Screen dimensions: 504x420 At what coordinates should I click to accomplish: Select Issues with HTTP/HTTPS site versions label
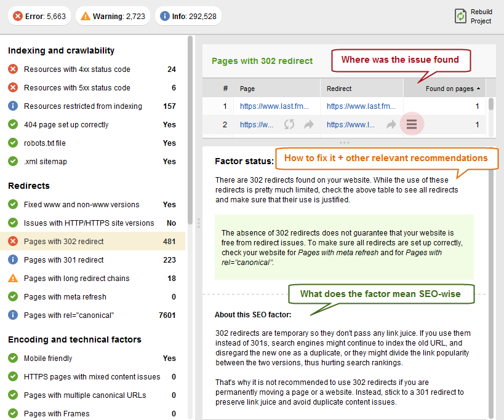click(x=89, y=223)
